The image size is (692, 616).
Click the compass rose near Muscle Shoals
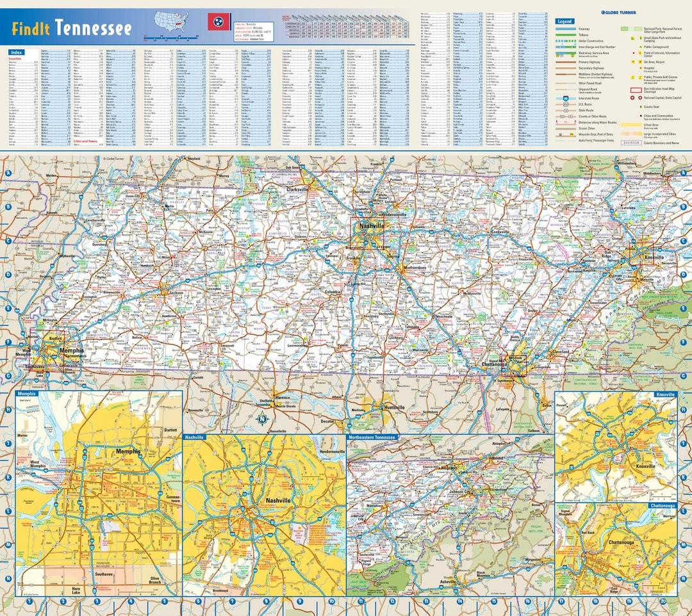coord(263,417)
